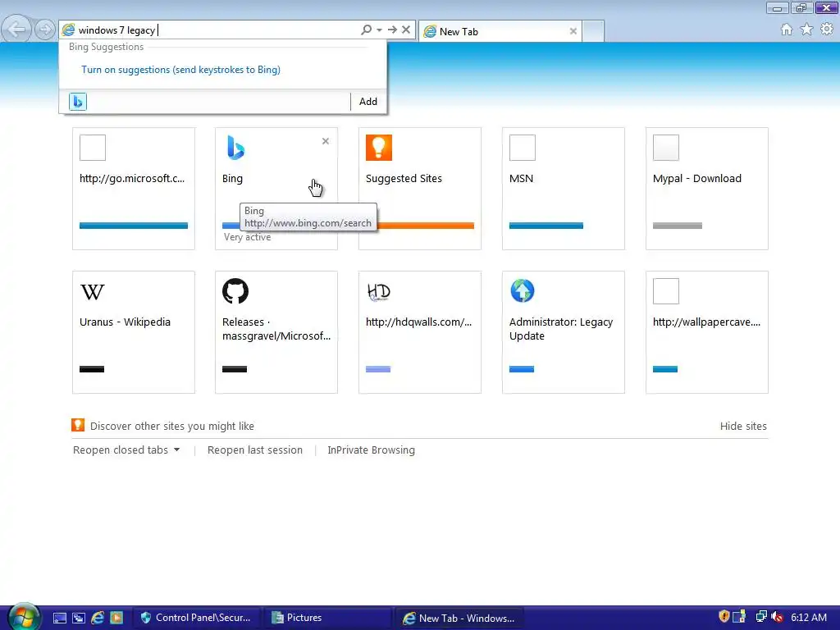Open the Tools gear icon
The height and width of the screenshot is (630, 840).
(x=827, y=29)
